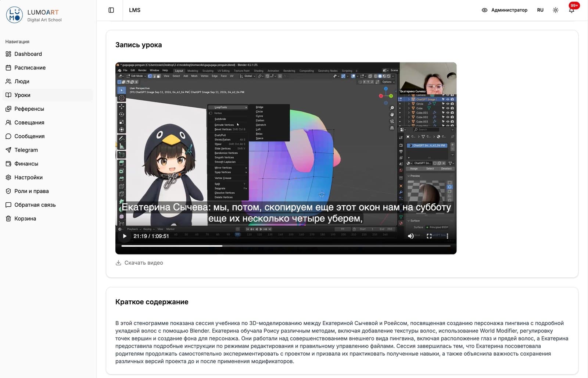This screenshot has height=378, width=588.
Task: Navigate to Совещания
Action: [x=48, y=122]
